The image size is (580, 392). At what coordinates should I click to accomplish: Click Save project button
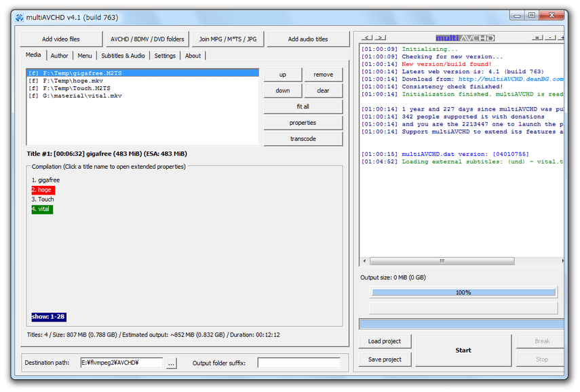pos(385,359)
